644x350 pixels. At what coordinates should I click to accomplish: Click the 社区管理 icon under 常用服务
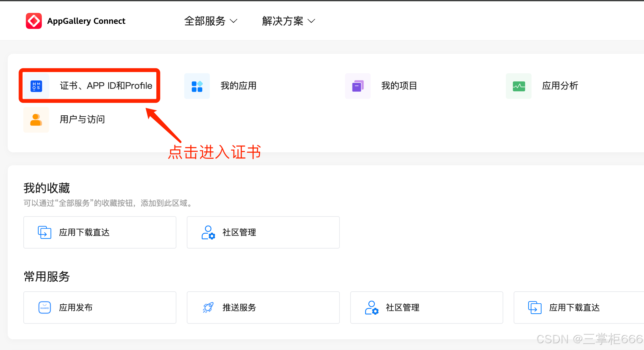point(372,308)
